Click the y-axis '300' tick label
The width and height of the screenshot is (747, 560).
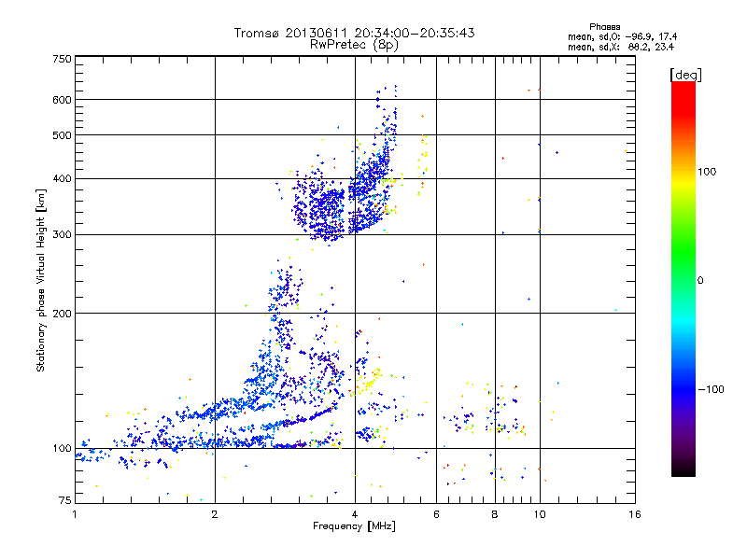pos(63,234)
